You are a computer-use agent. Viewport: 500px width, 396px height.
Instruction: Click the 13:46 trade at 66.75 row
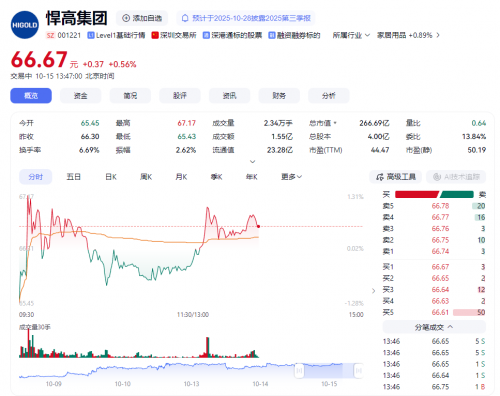tap(434, 387)
